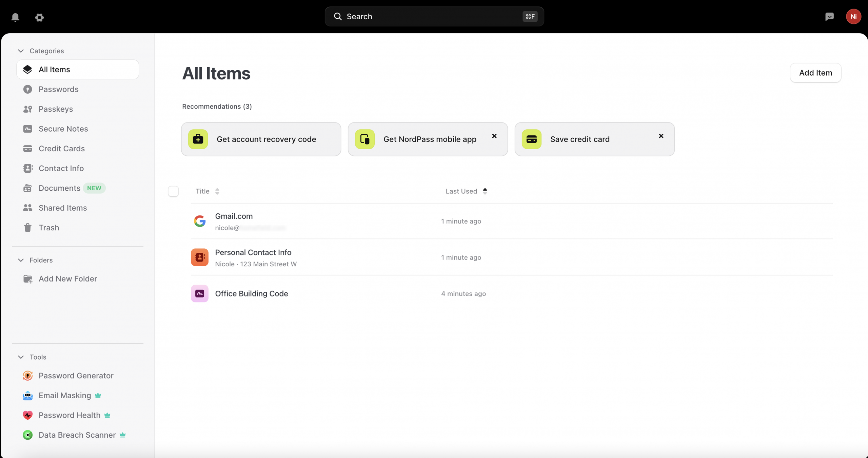Screen dimensions: 868x458
Task: Click the Add New Folder icon
Action: tap(28, 279)
